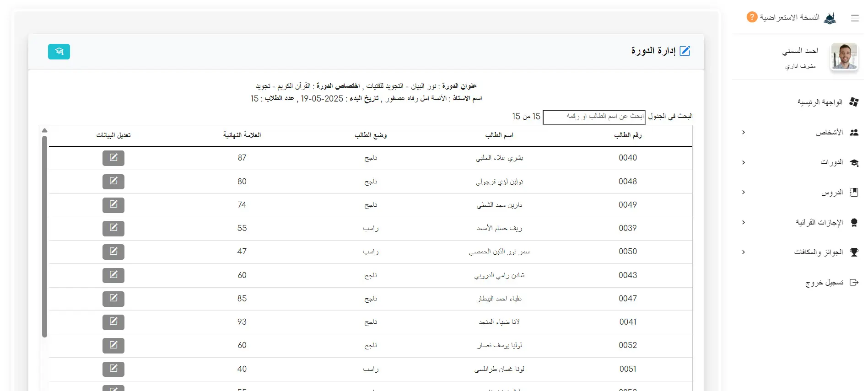This screenshot has height=391, width=868.
Task: Click the table vertical scrollbar
Action: (x=44, y=236)
